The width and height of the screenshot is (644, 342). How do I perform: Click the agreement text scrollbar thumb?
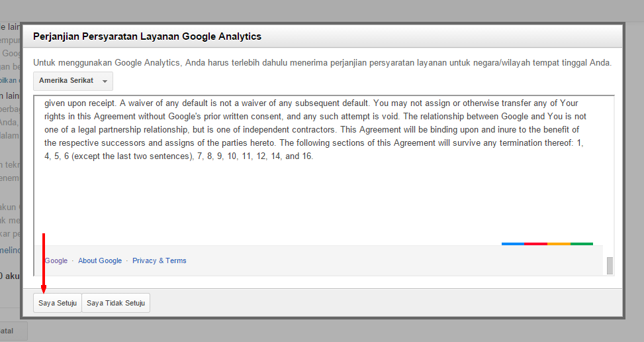pos(610,266)
